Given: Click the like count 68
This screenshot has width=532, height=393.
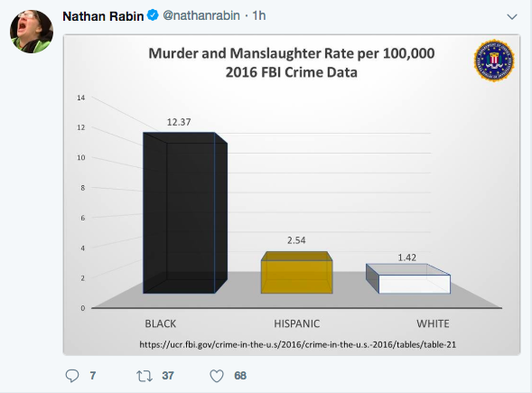Looking at the screenshot, I should coord(240,376).
